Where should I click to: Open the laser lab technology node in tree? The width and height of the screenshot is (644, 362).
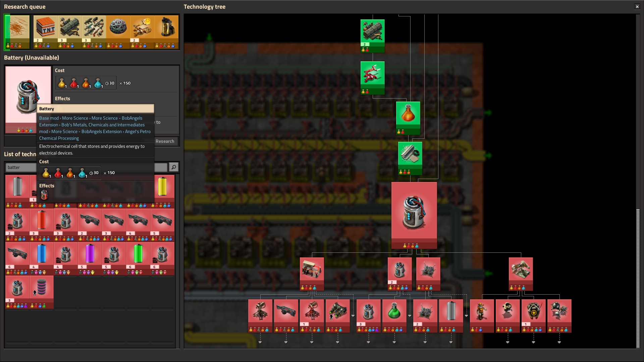coord(312,274)
